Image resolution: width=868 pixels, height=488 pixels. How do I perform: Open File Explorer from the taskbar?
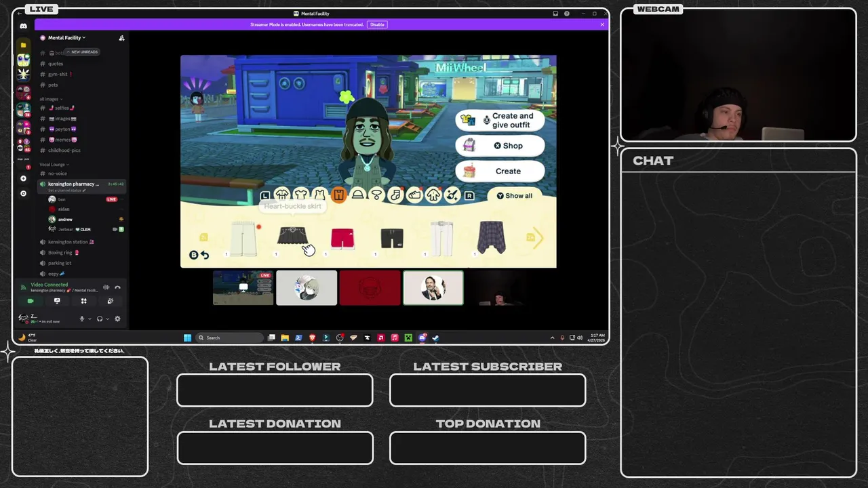pyautogui.click(x=285, y=338)
